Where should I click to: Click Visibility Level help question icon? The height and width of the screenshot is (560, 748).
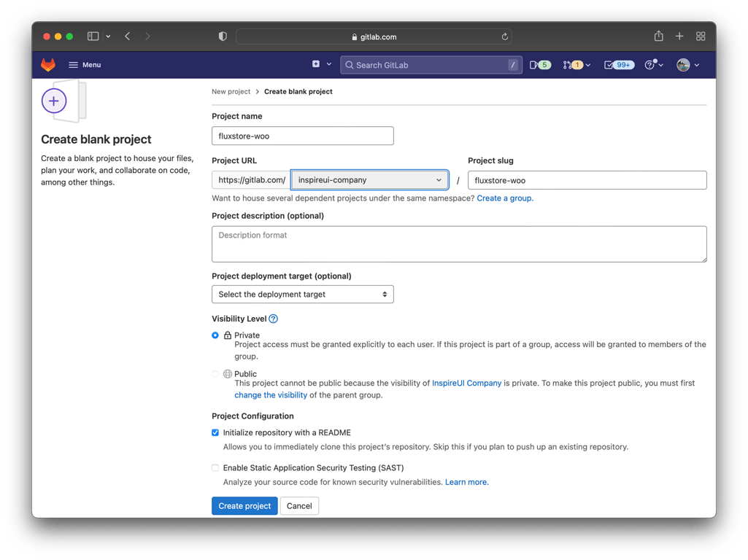274,319
